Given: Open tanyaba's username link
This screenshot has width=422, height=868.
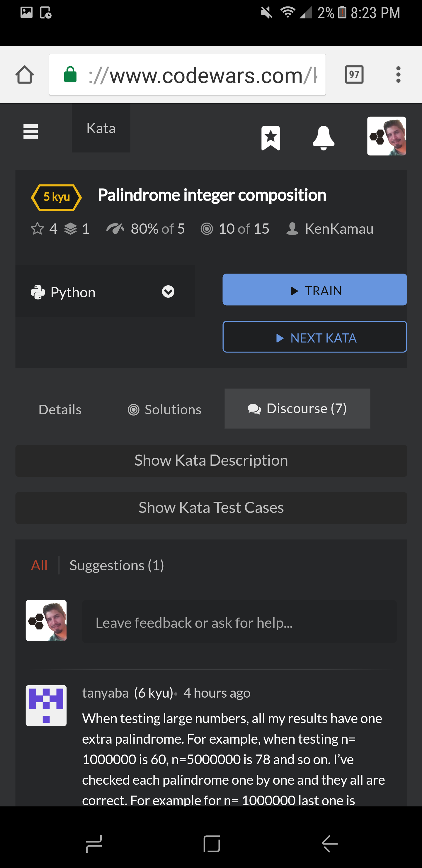Looking at the screenshot, I should pos(105,693).
